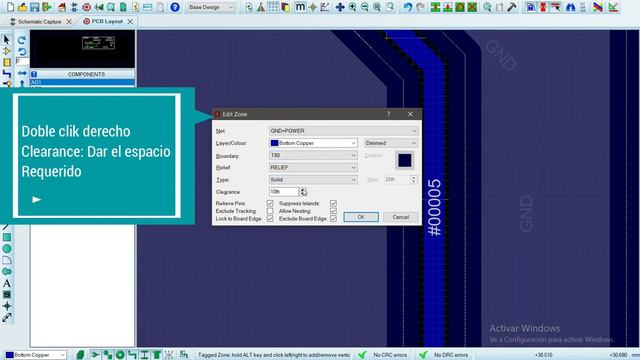Click the grey Redo arrow icon
This screenshot has width=640, height=360.
click(420, 7)
